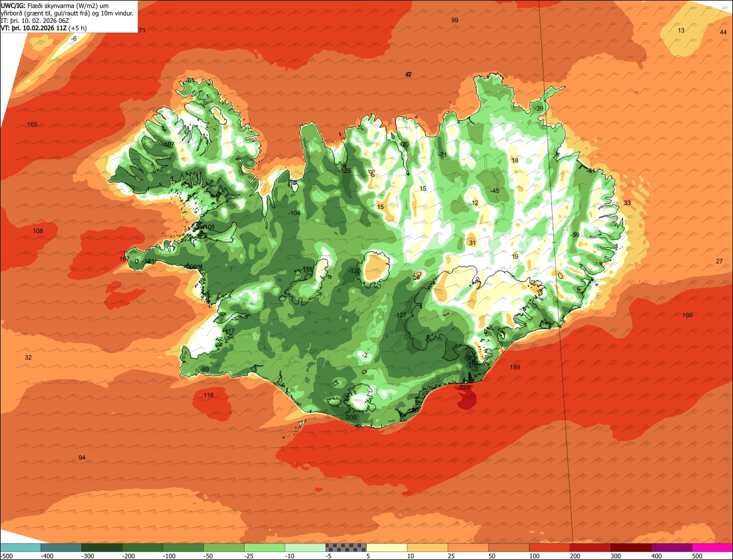This screenshot has height=560, width=733.
Task: Click the value -107 in the Westfjords
Action: [x=168, y=144]
